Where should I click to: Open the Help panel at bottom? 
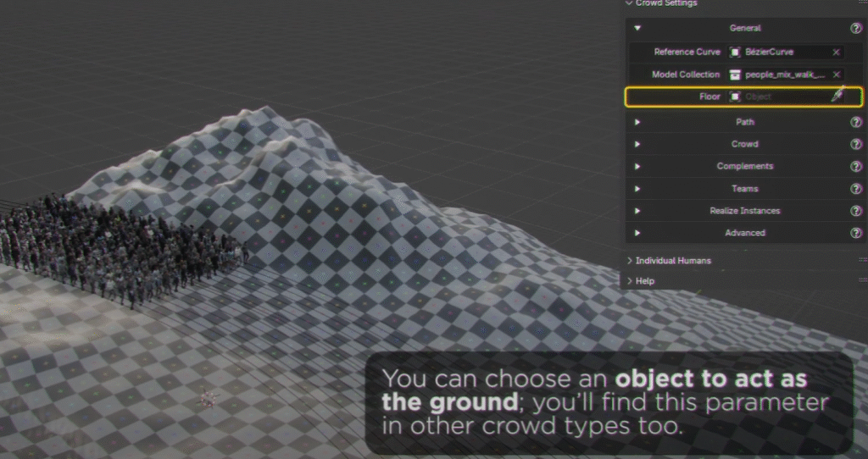[x=644, y=281]
